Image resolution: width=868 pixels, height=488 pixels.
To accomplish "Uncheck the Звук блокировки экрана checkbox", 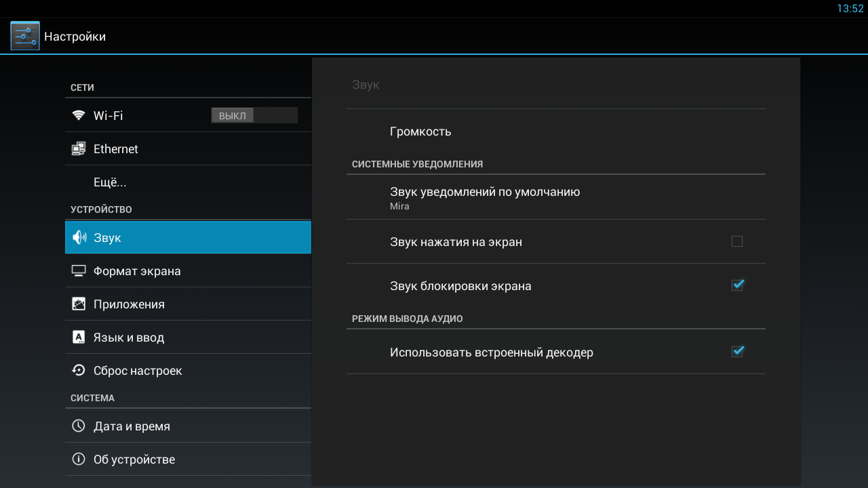I will (738, 285).
